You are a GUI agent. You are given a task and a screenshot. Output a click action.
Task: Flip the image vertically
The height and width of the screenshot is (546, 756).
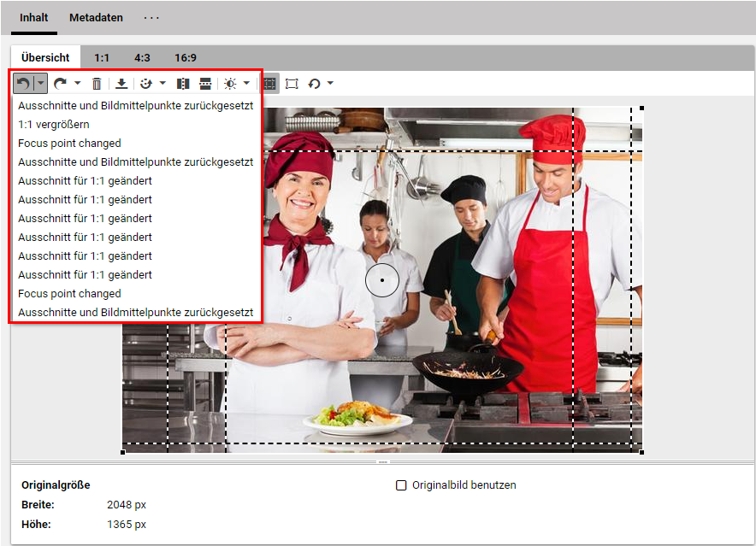[x=205, y=84]
